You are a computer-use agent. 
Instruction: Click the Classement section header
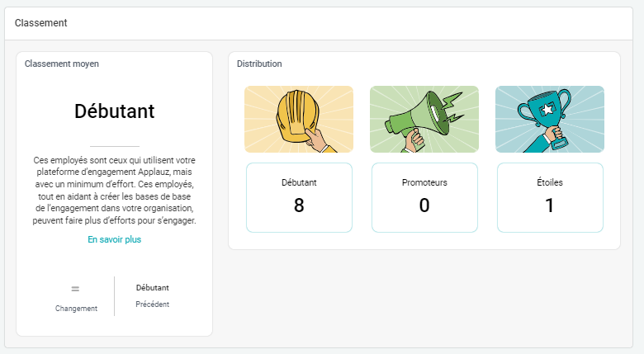pyautogui.click(x=41, y=23)
